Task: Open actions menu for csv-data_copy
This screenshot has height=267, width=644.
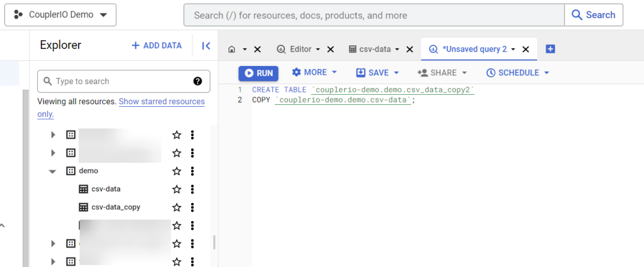Action: [192, 207]
